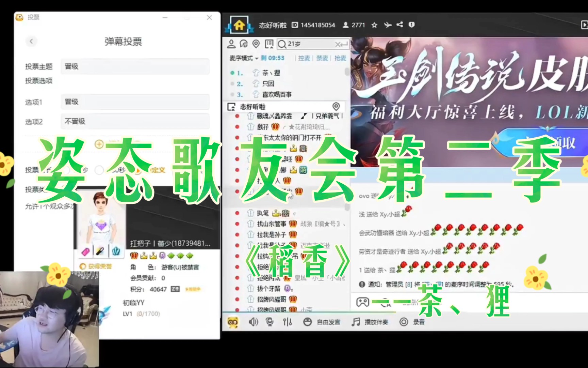
Task: Open the 麦序模式 mode dropdown
Action: [x=244, y=58]
